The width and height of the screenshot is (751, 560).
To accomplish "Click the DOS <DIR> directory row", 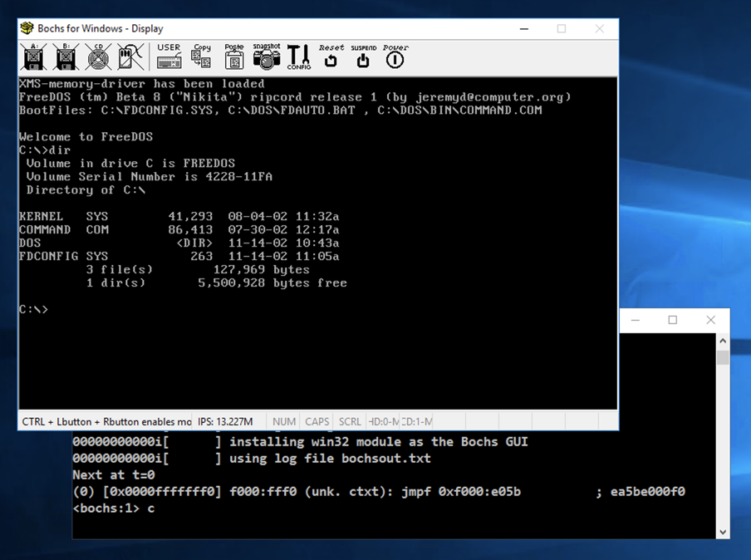I will (179, 243).
